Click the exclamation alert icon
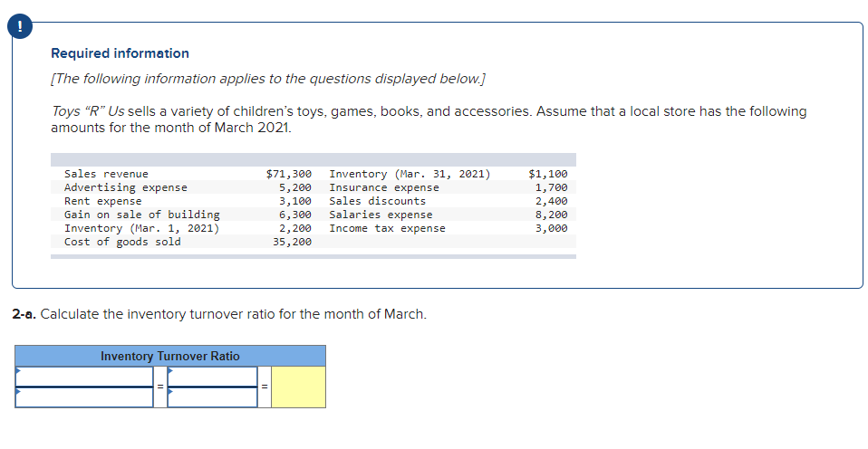 tap(20, 28)
